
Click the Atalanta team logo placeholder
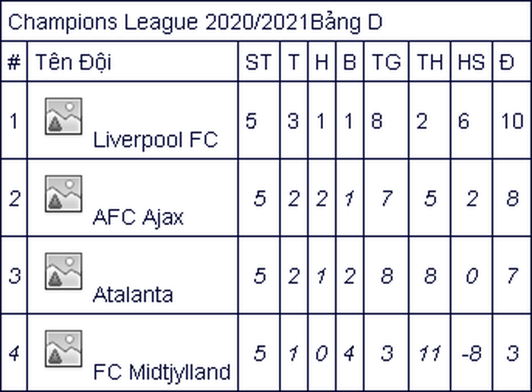(x=63, y=271)
